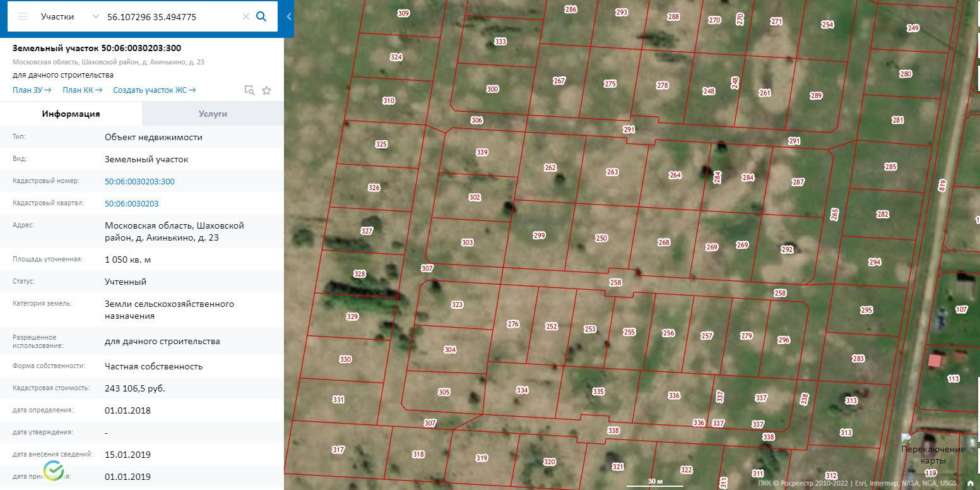Open cadastral quarter link 50:06:0030203
Image resolution: width=980 pixels, height=490 pixels.
[x=131, y=204]
